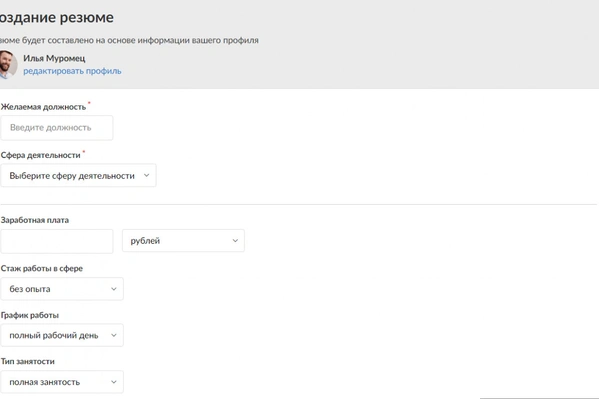Click the Тип занятости label text
The image size is (599, 399).
(28, 362)
